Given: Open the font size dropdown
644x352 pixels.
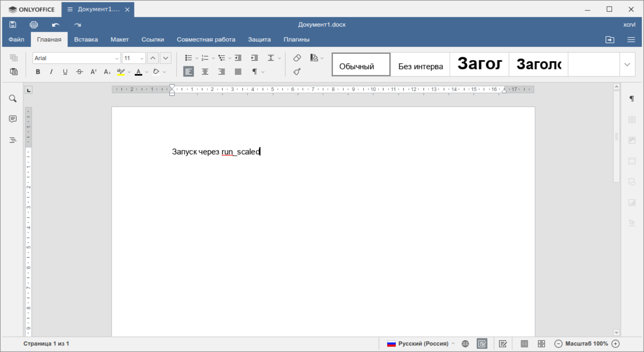Looking at the screenshot, I should tap(142, 58).
